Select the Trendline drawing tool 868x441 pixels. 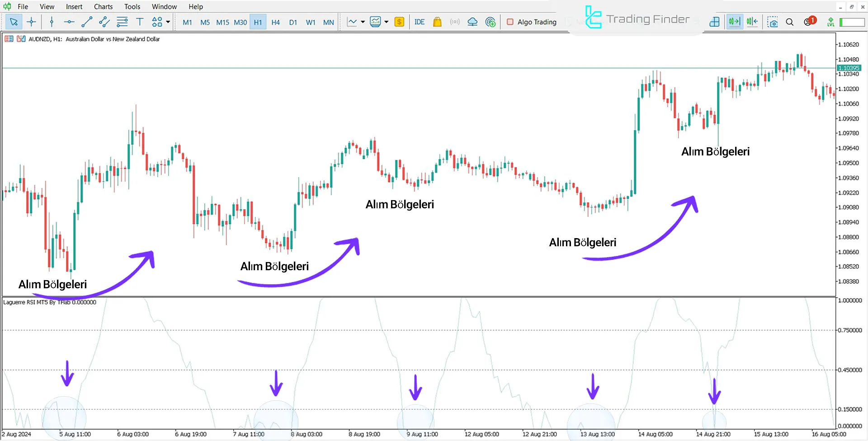[87, 22]
